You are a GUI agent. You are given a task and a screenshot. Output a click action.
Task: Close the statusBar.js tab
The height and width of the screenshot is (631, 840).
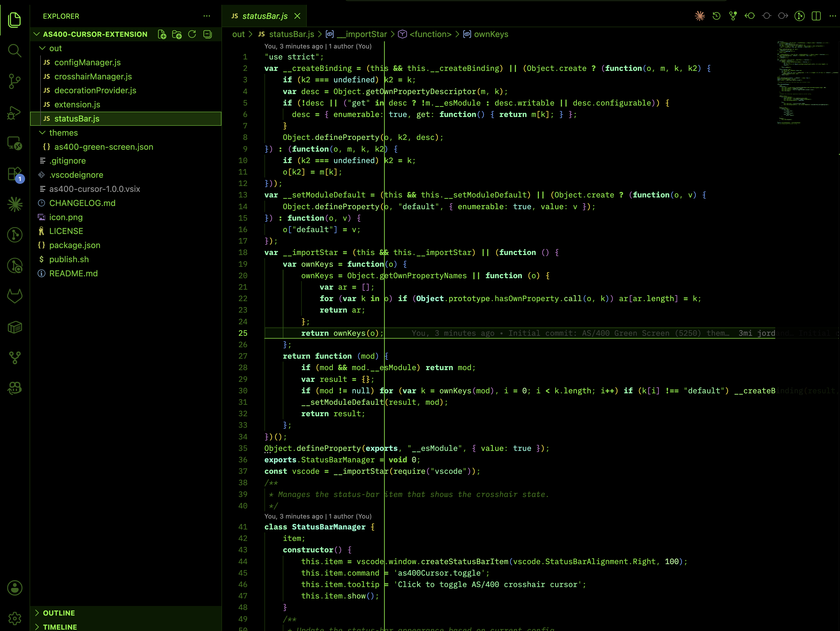[x=297, y=16]
